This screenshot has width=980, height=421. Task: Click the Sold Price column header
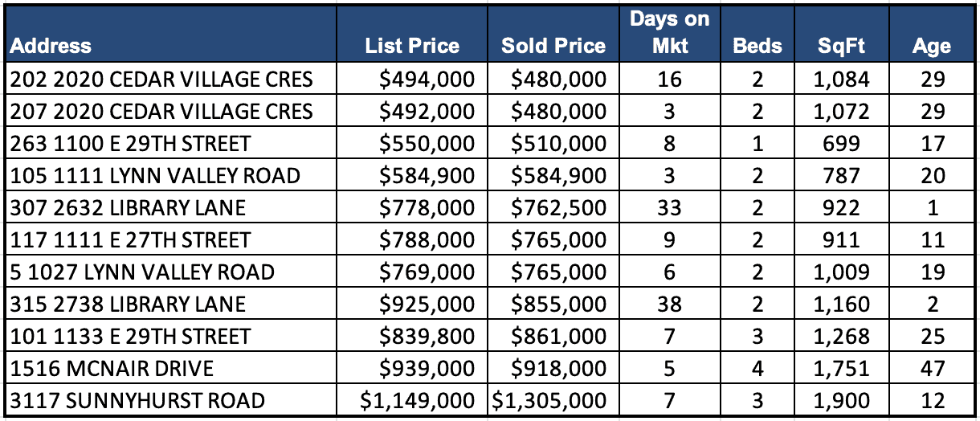click(x=553, y=46)
